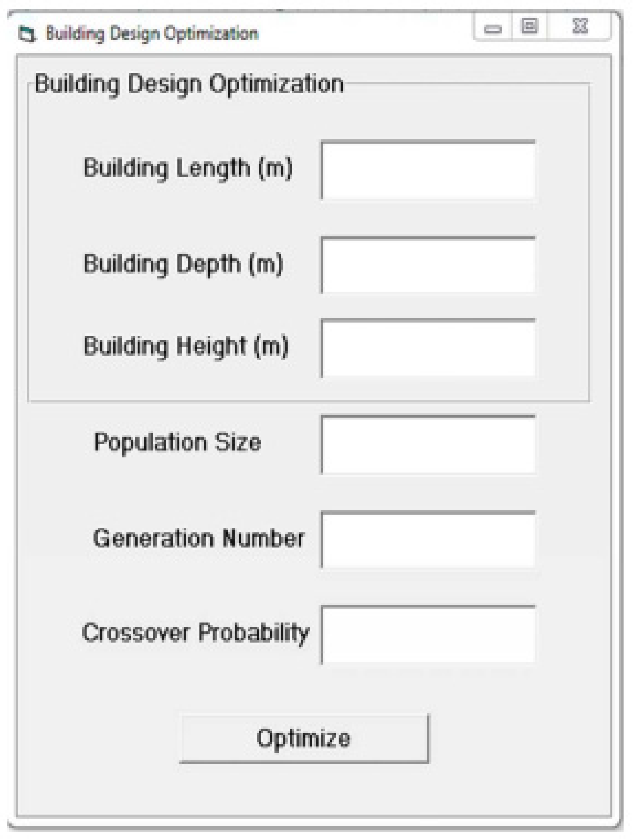Click the minimize window icon
The width and height of the screenshot is (633, 840).
[494, 28]
